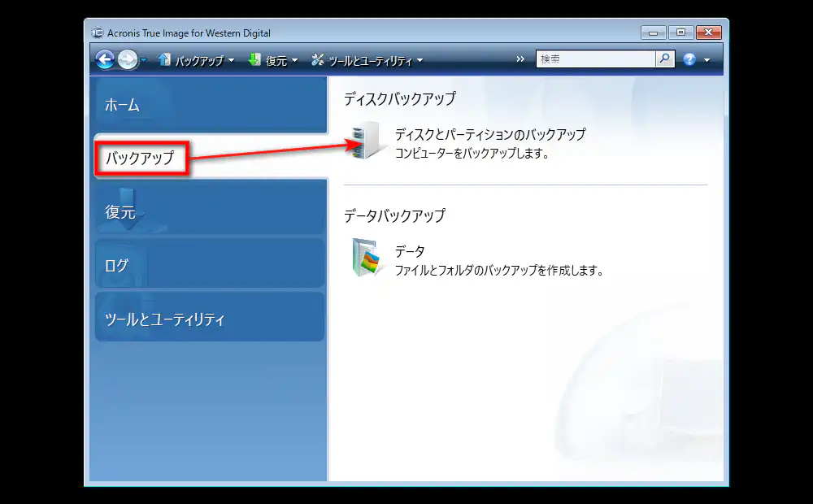Open the ログ sidebar tab
Viewport: 813px width, 504px height.
click(210, 265)
